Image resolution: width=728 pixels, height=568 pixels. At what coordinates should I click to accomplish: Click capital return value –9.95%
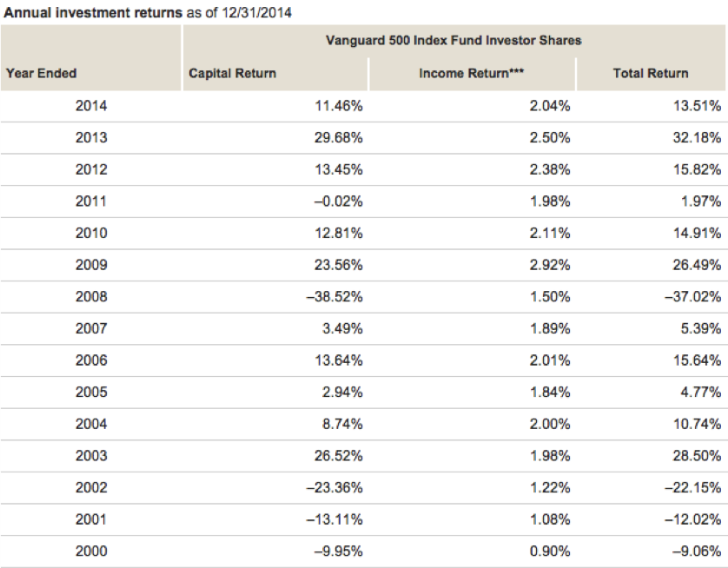[x=339, y=551]
